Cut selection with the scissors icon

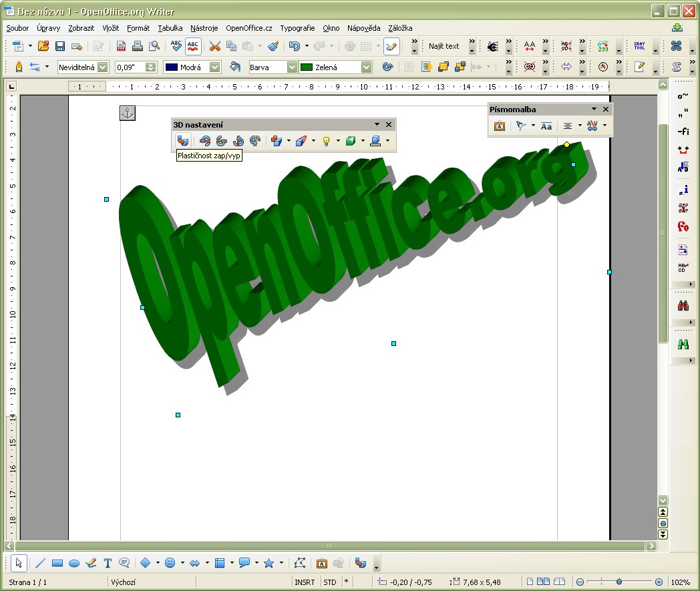(x=214, y=45)
